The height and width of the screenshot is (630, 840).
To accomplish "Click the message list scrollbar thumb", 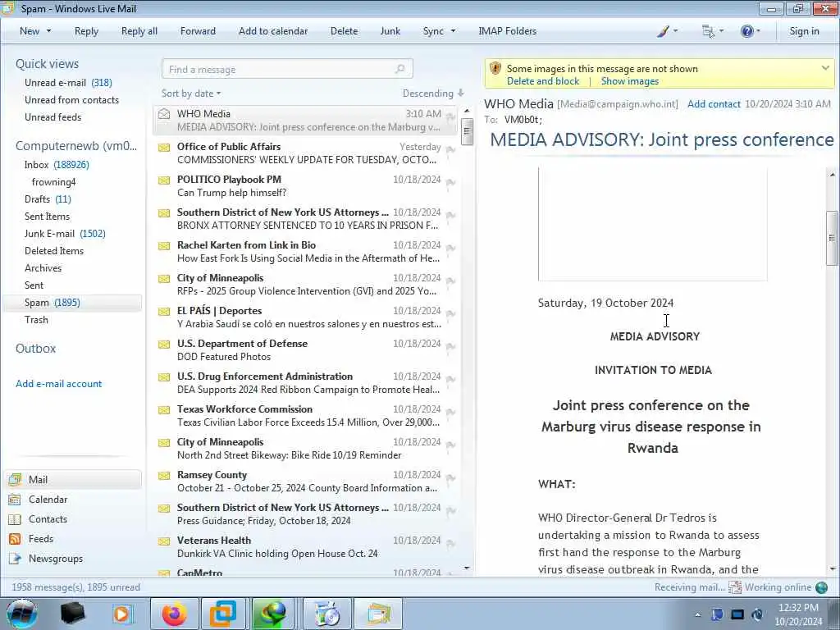I will click(467, 132).
